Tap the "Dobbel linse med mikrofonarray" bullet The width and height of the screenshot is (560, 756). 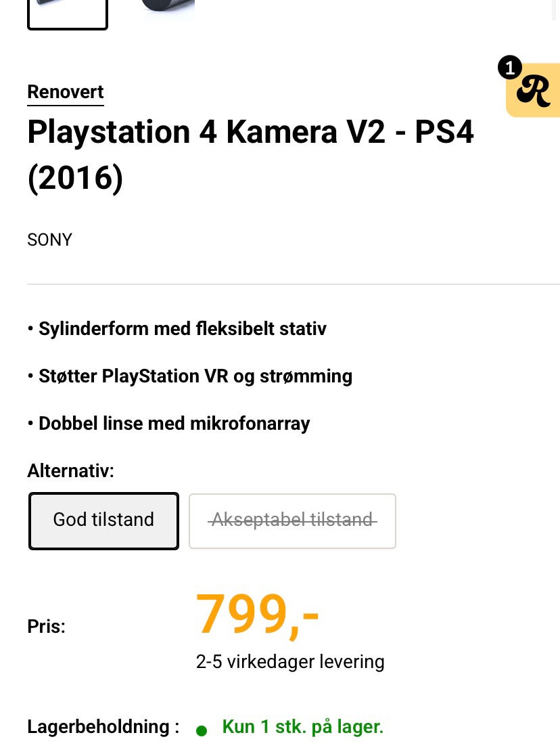174,424
